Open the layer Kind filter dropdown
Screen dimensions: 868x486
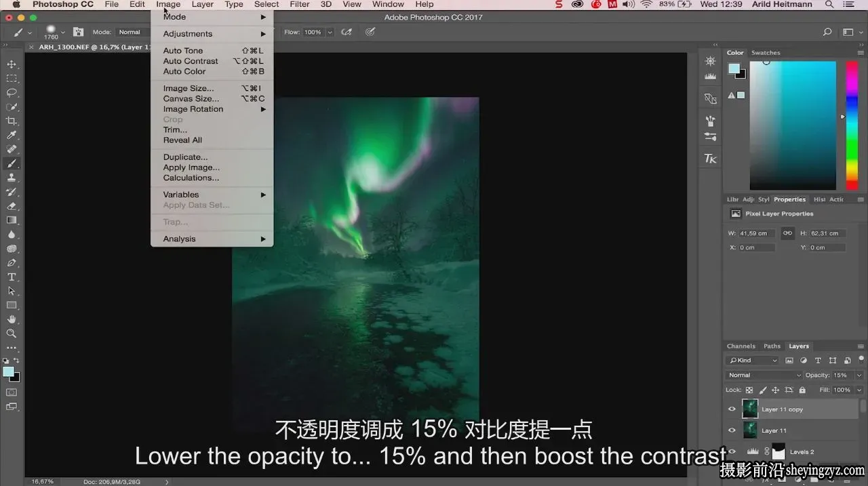753,361
